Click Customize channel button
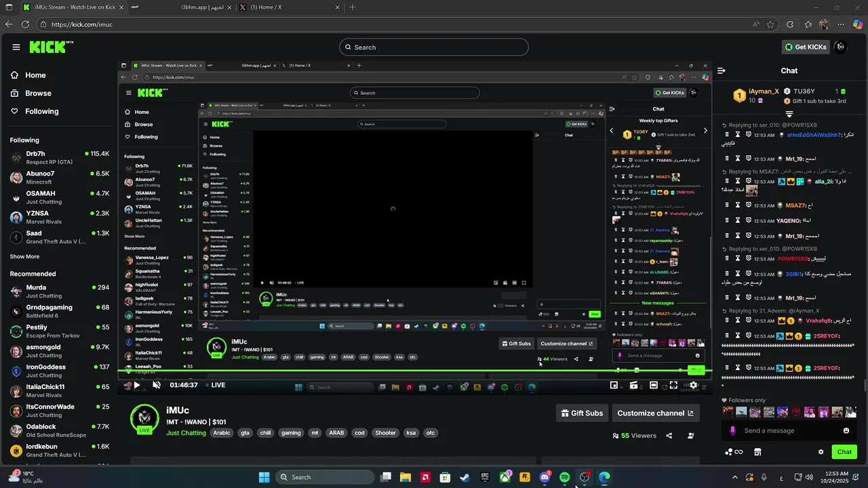Viewport: 868px width, 488px height. pyautogui.click(x=655, y=413)
